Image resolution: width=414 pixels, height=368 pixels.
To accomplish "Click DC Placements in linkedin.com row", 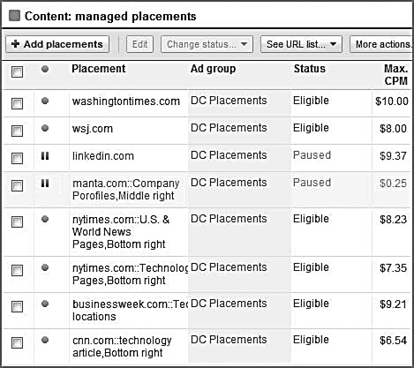I will coord(229,155).
